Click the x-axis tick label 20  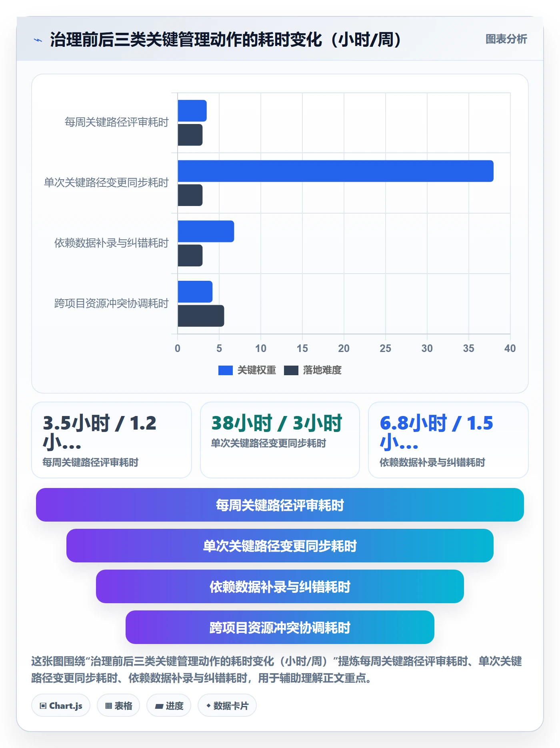tap(344, 348)
